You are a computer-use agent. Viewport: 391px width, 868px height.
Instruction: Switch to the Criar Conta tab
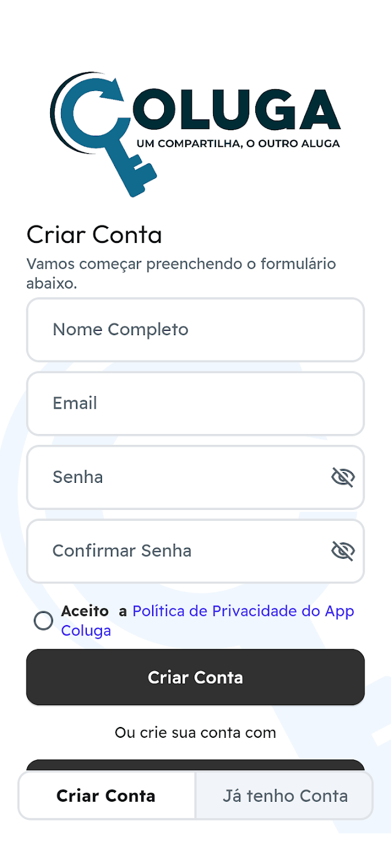click(x=106, y=796)
